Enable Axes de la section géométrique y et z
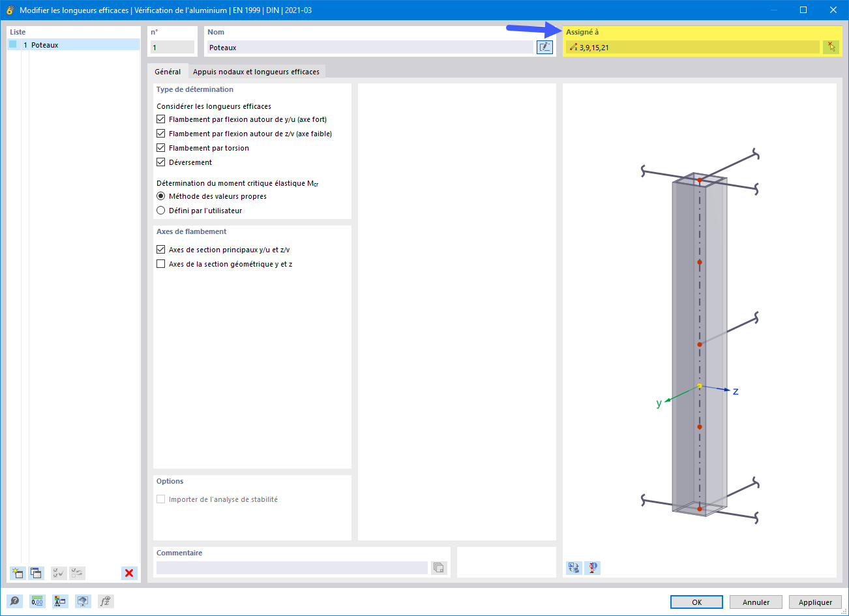The width and height of the screenshot is (849, 616). 161,264
